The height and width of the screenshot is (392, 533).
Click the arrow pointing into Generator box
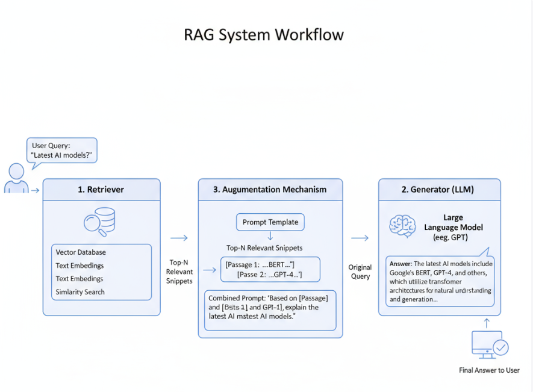click(360, 238)
